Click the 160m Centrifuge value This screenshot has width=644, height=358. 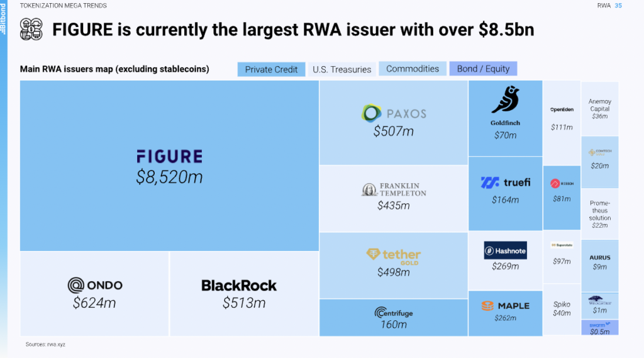point(394,325)
